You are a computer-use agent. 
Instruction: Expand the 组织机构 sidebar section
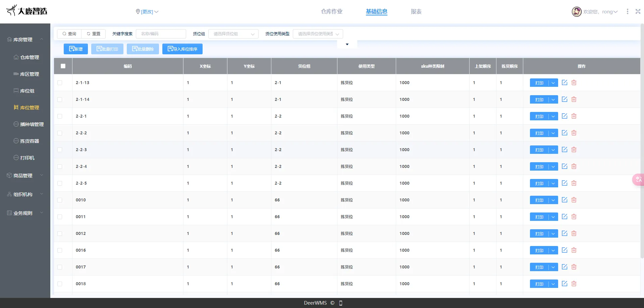point(25,194)
